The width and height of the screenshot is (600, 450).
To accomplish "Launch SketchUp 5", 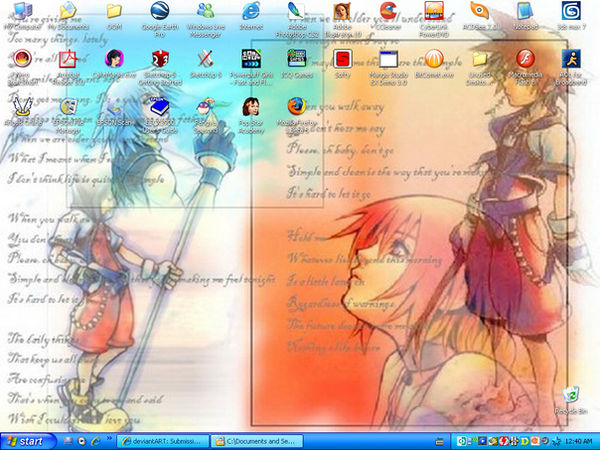I will click(205, 63).
